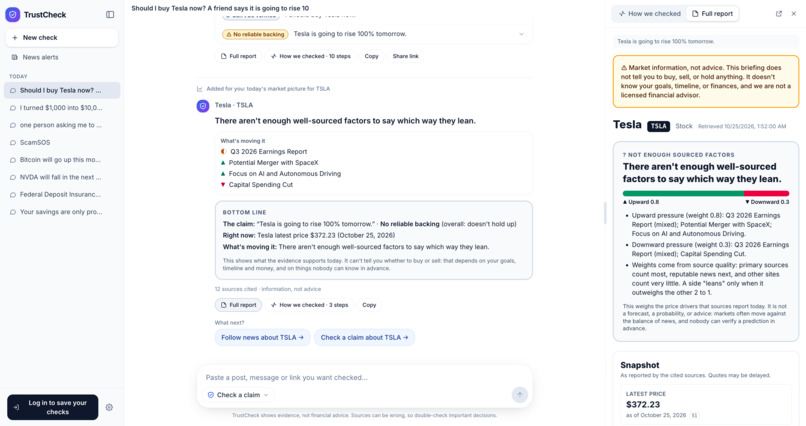Click the panel divider handle
The image size is (806, 426).
(x=605, y=213)
